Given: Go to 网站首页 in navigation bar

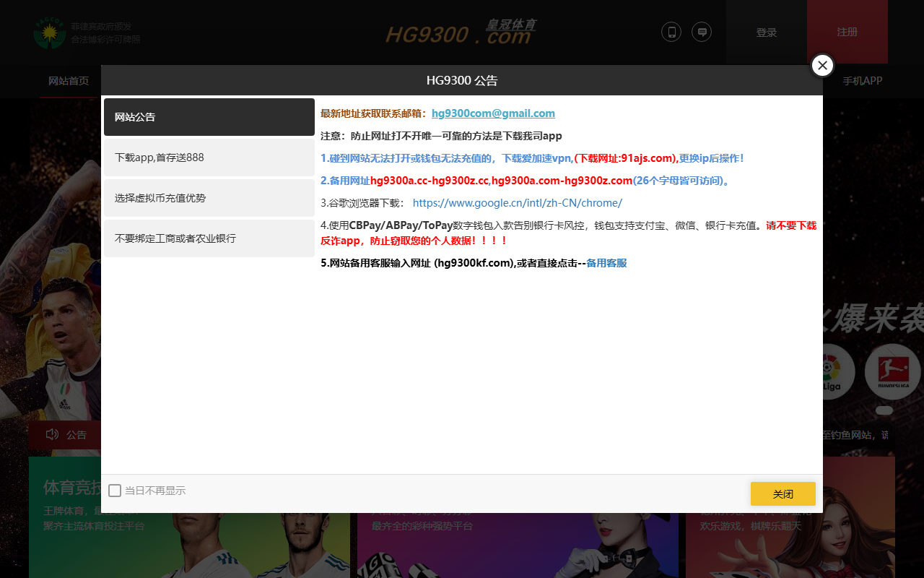Looking at the screenshot, I should pos(69,81).
